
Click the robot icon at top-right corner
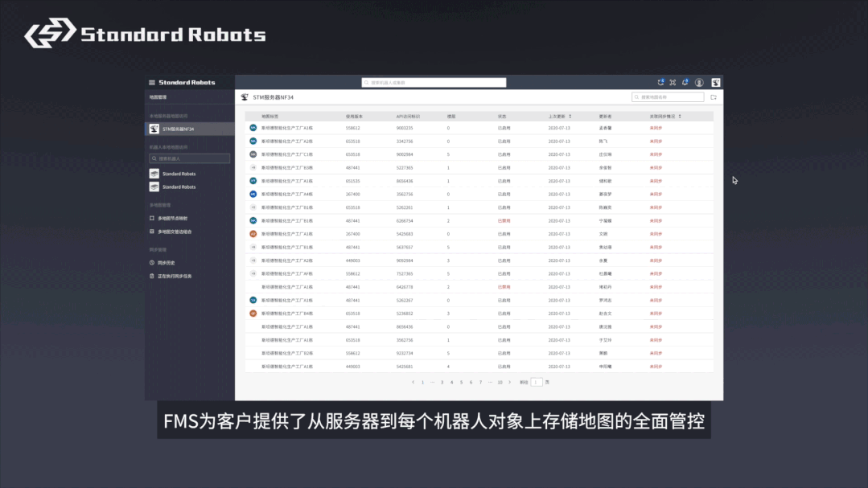click(x=715, y=82)
